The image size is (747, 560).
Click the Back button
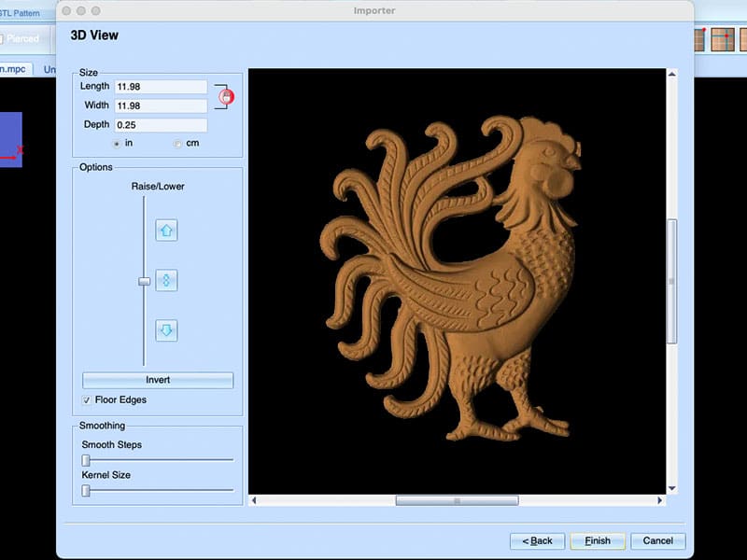[537, 540]
